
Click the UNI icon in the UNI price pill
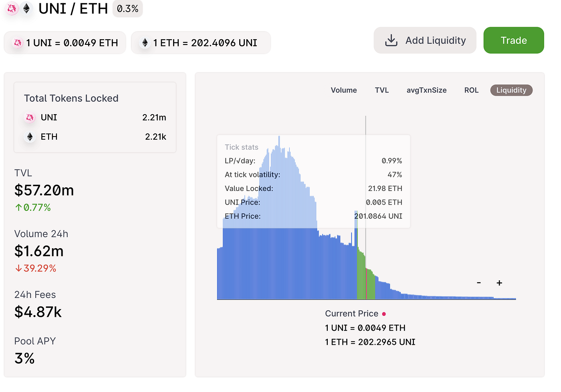18,43
